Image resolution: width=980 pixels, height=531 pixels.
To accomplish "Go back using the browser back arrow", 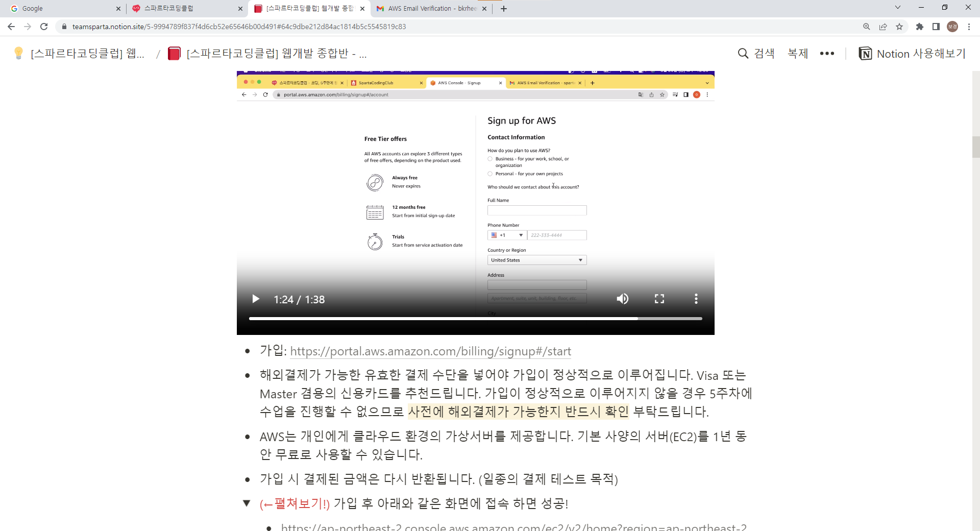I will [x=11, y=27].
